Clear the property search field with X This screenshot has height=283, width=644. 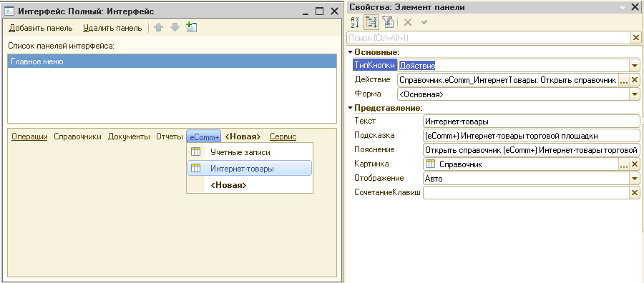click(x=636, y=38)
